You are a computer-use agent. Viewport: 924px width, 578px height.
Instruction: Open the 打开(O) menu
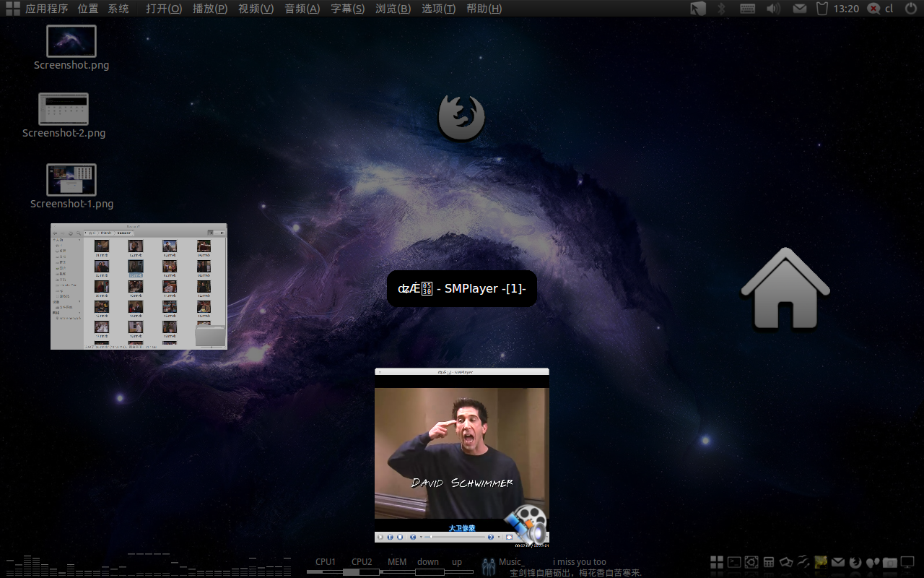pos(164,9)
